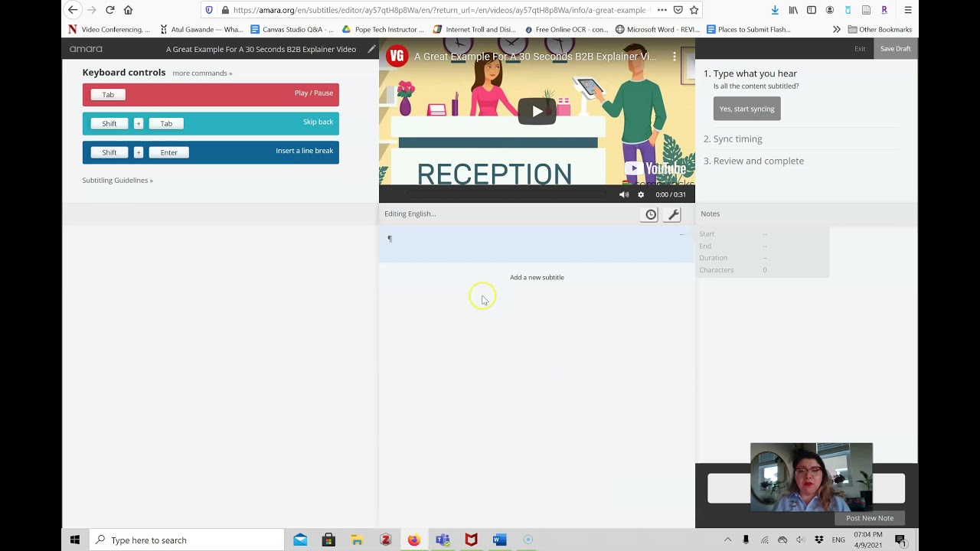Screen dimensions: 980x551
Task: Reload the page with the refresh icon
Action: click(x=109, y=10)
